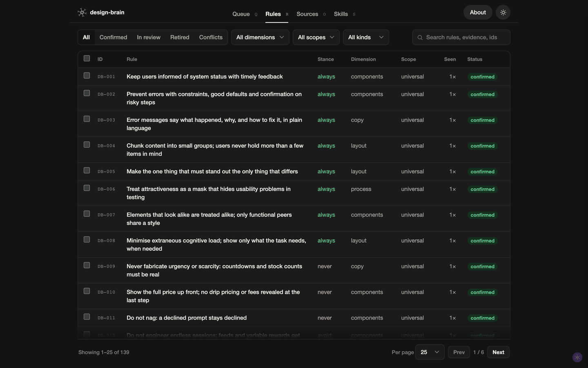This screenshot has width=588, height=368.
Task: Click the Status column header
Action: 474,59
